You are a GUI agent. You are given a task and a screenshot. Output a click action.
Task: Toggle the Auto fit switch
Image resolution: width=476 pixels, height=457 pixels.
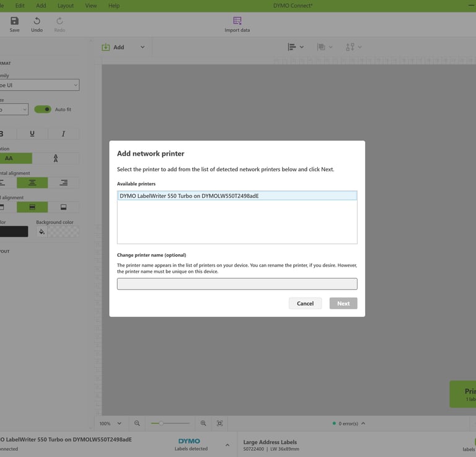43,109
